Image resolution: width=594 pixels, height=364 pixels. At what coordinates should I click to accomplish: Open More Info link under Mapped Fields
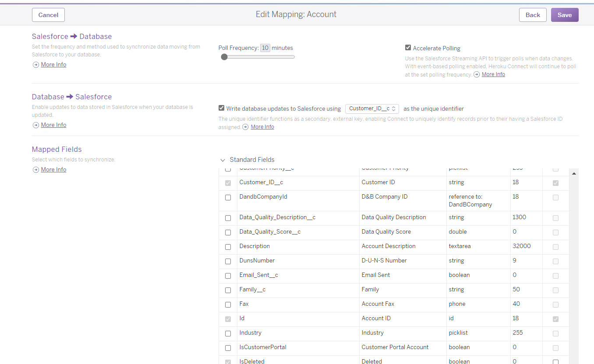tap(53, 170)
